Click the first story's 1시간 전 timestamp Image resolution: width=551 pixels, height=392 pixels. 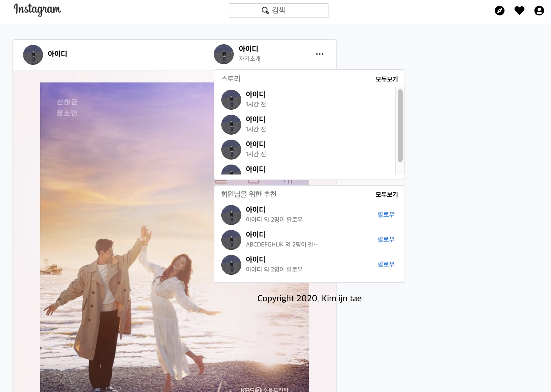coord(256,104)
